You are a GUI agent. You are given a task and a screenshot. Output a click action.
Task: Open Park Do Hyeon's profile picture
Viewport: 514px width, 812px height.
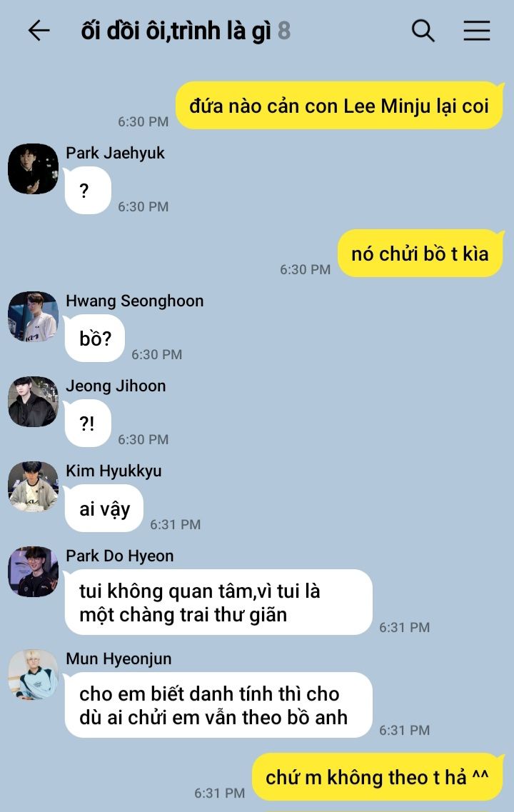tap(33, 571)
